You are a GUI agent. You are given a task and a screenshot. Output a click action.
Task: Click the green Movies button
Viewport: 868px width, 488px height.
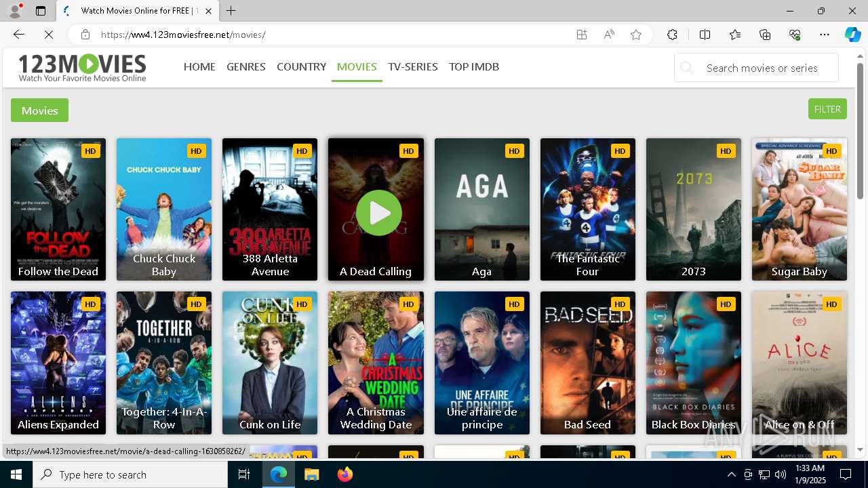point(39,110)
